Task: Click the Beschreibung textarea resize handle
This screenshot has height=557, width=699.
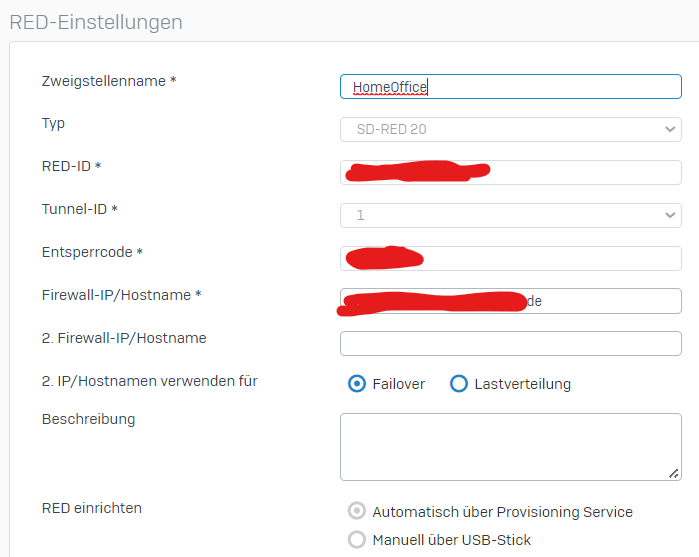Action: [674, 474]
